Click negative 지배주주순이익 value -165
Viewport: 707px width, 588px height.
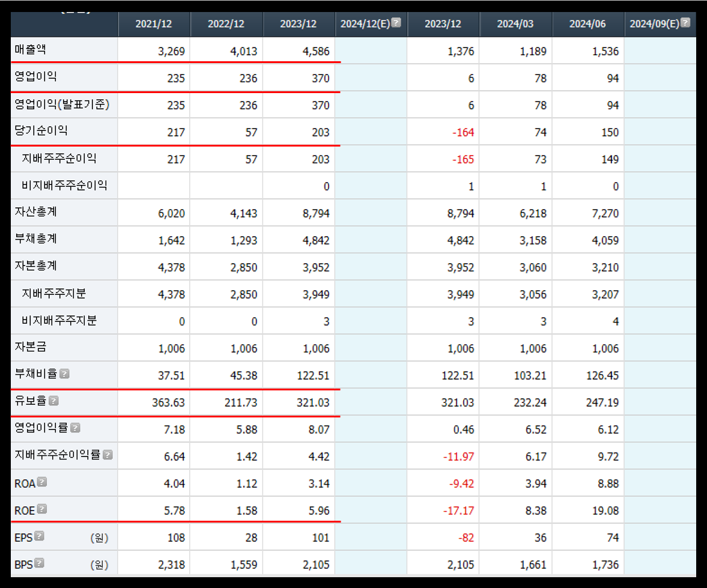click(463, 160)
